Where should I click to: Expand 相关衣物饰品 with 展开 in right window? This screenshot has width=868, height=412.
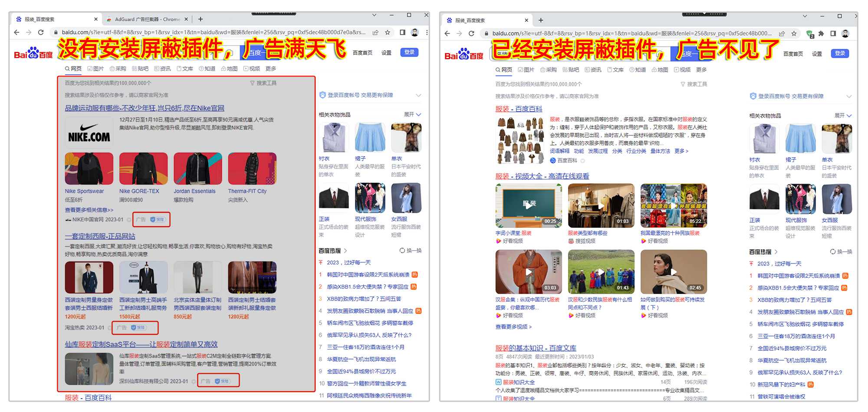point(843,115)
